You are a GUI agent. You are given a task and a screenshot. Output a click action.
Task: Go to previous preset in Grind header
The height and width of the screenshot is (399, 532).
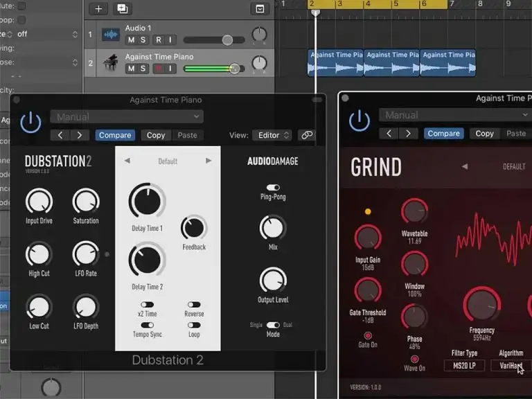click(389, 133)
